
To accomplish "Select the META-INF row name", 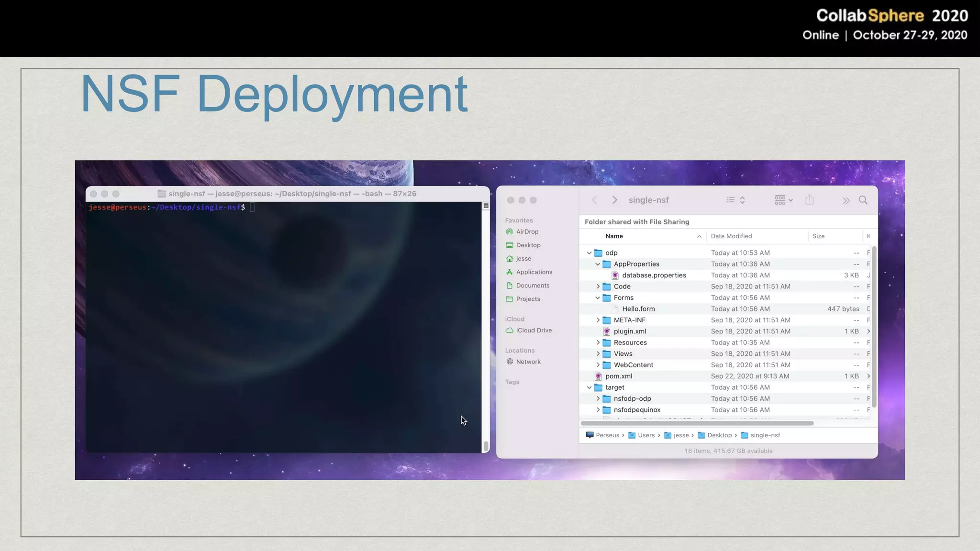I will tap(630, 320).
